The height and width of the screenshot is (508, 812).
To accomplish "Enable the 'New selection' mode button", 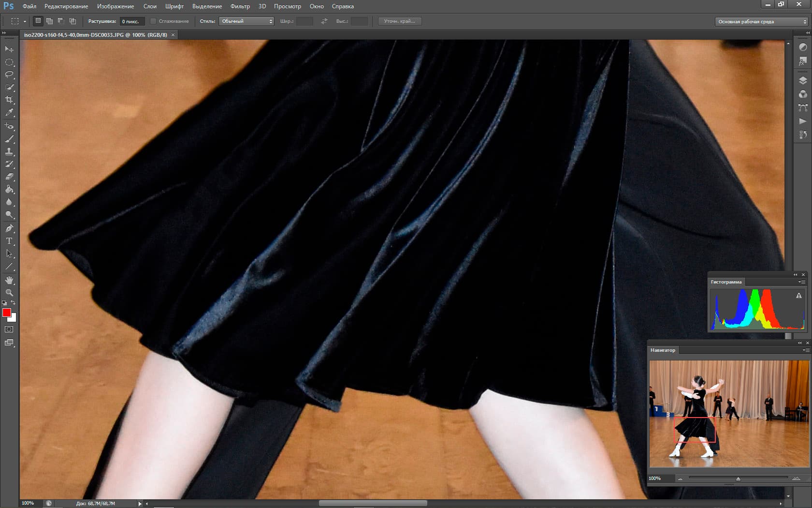I will [x=38, y=21].
